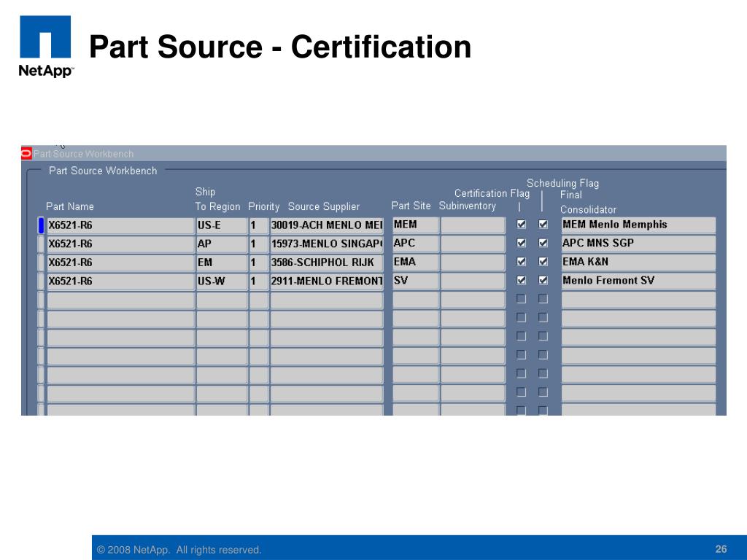Click Final Consolidator APC MNS SGP field

point(638,244)
